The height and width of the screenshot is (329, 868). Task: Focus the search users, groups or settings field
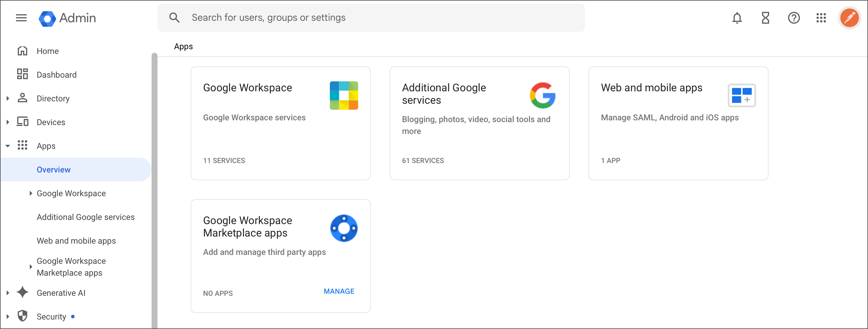[371, 17]
